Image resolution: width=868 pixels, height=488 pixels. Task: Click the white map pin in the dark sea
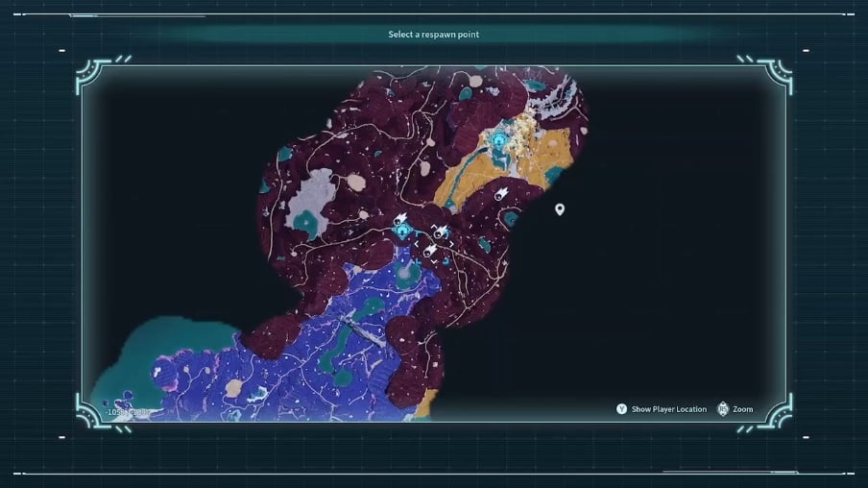click(x=560, y=209)
